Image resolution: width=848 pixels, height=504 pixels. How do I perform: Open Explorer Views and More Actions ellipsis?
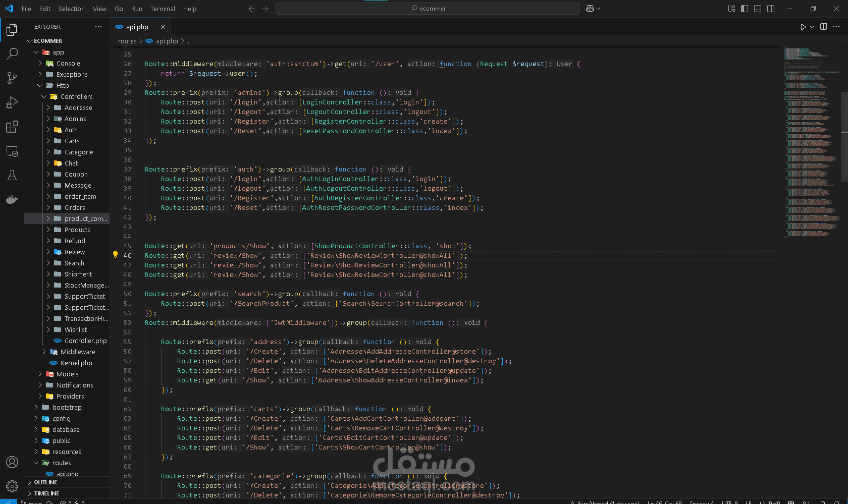[x=98, y=27]
